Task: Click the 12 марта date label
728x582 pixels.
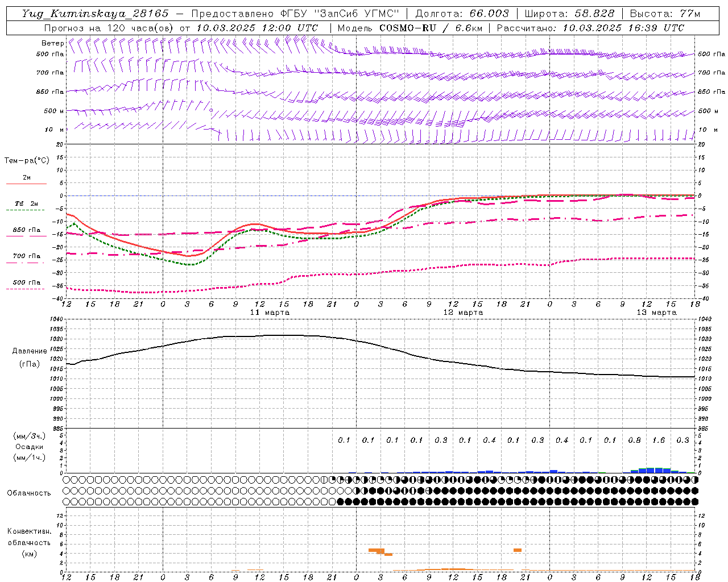Action: pyautogui.click(x=463, y=312)
